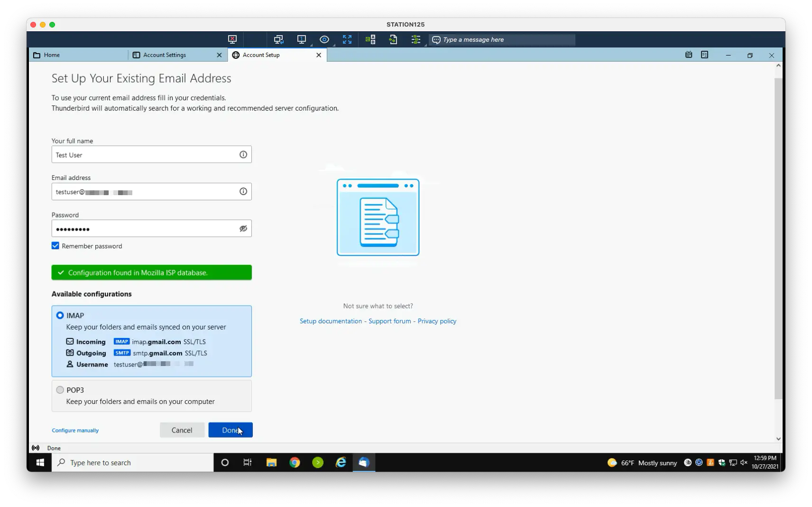
Task: Open the Setup documentation link
Action: point(331,321)
